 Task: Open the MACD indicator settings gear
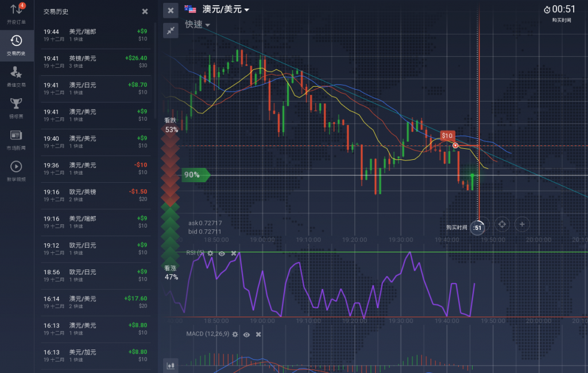(234, 334)
